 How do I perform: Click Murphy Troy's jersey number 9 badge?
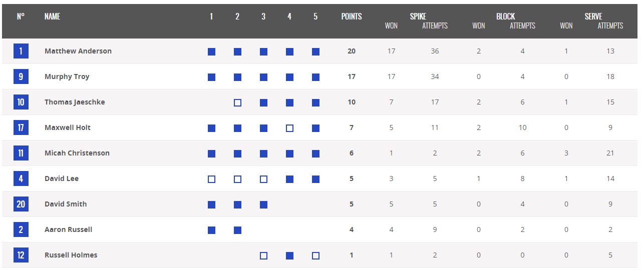click(x=21, y=76)
